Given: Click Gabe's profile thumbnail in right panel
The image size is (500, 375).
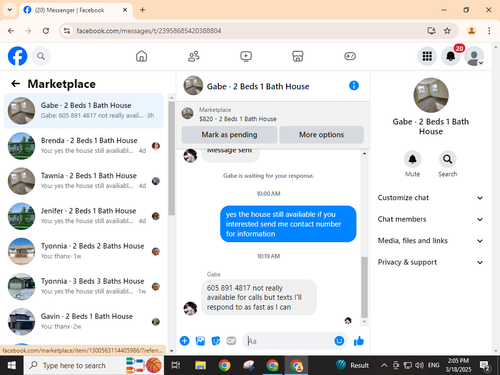Looking at the screenshot, I should 431,95.
